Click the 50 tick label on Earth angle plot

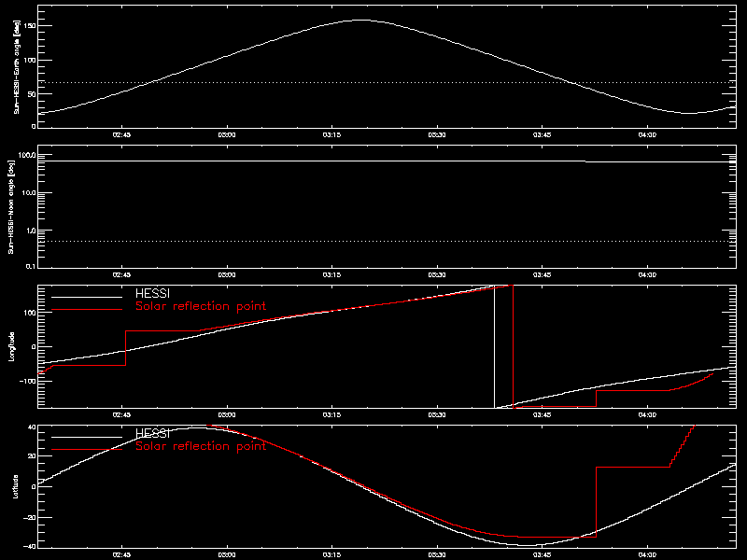coord(31,94)
